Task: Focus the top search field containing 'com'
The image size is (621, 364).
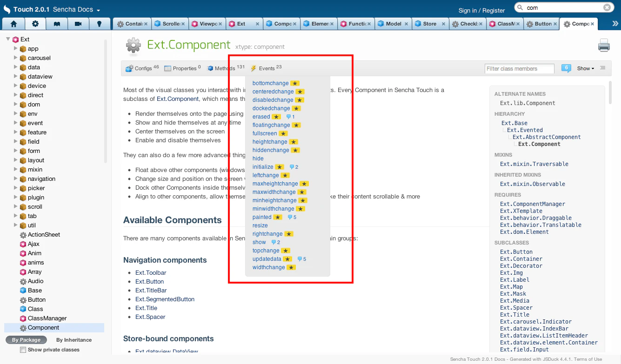Action: pos(563,7)
